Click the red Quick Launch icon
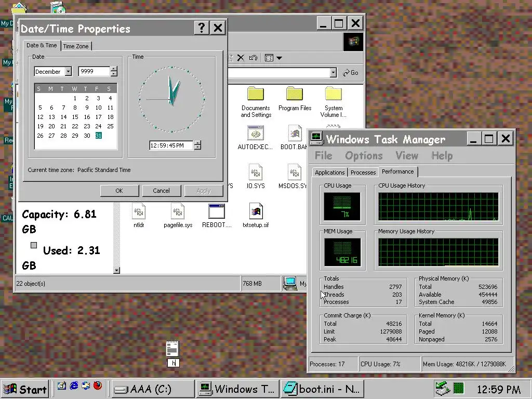This screenshot has height=399, width=532. point(98,386)
